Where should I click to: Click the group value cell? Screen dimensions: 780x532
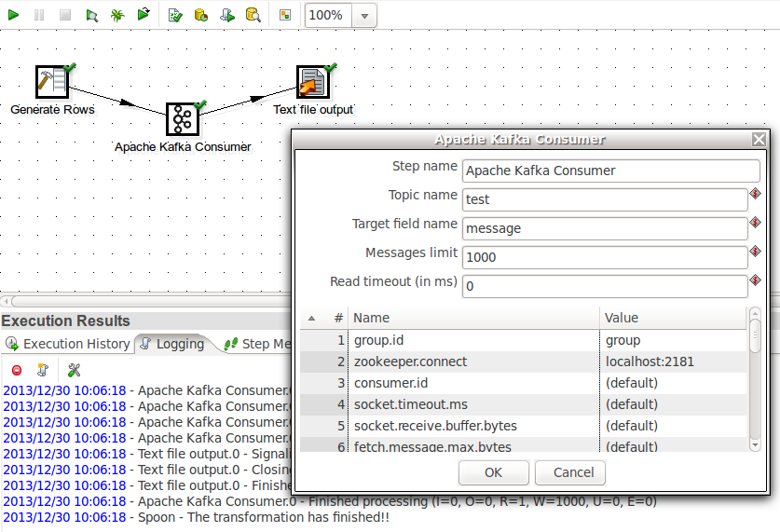(674, 340)
